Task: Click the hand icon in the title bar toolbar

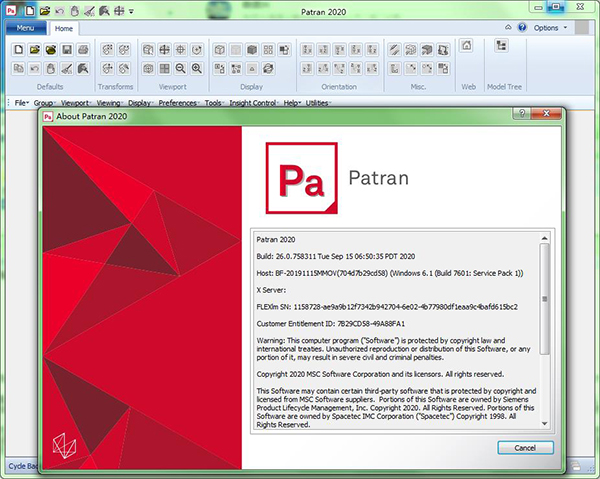Action: (75, 11)
